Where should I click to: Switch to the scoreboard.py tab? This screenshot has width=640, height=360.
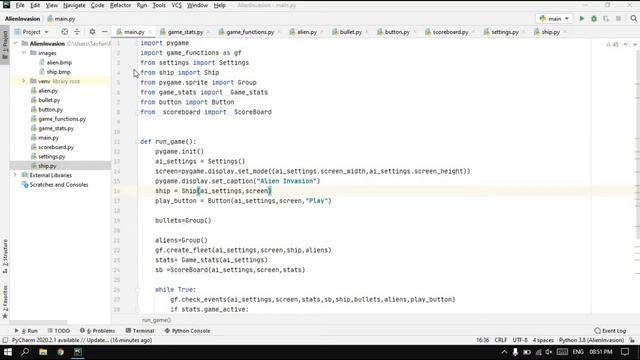coord(450,32)
